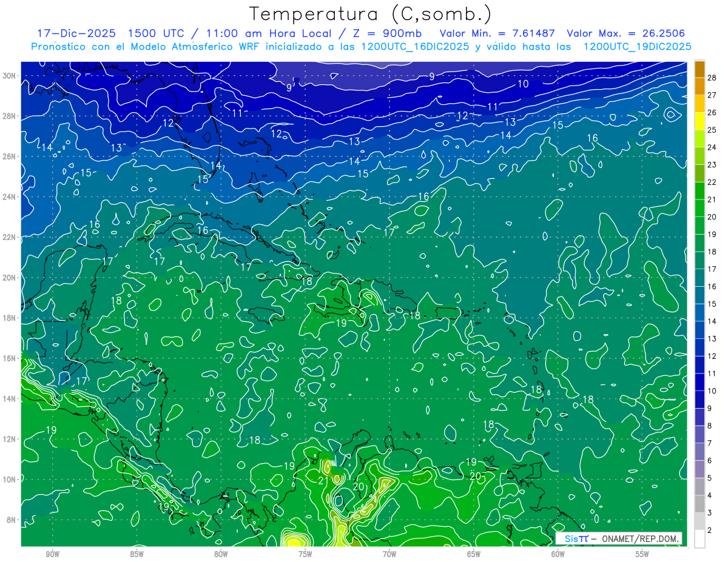Click the '4' value on the color scale
Image resolution: width=728 pixels, height=562 pixels.
[710, 496]
